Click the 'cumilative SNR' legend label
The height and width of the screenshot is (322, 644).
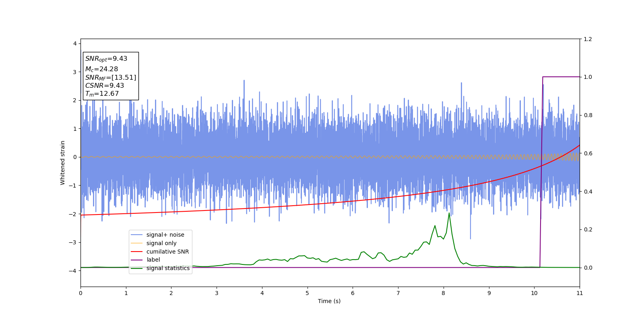point(167,252)
